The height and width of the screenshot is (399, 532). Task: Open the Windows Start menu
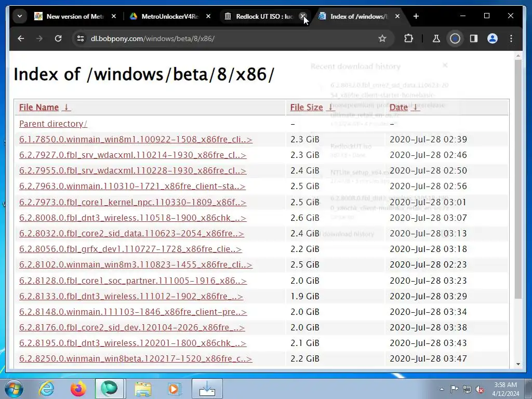[14, 389]
